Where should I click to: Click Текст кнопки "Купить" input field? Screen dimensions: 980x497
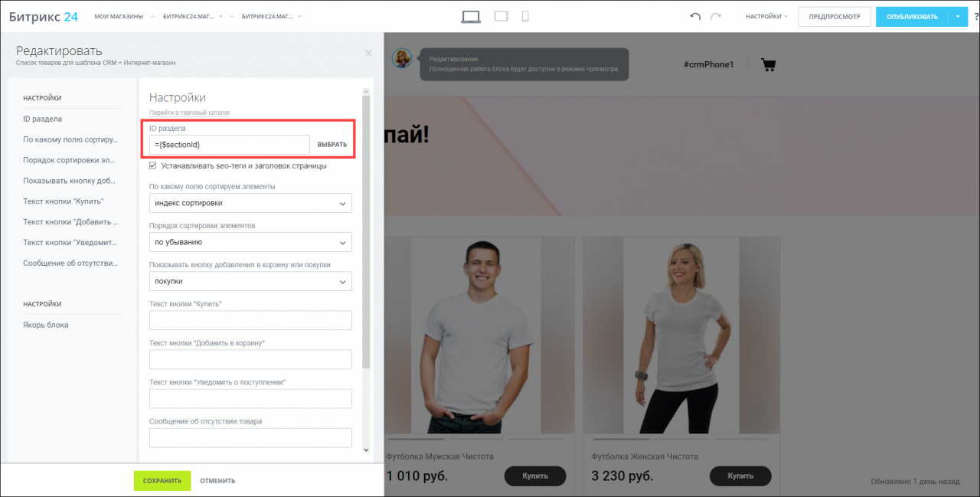250,320
